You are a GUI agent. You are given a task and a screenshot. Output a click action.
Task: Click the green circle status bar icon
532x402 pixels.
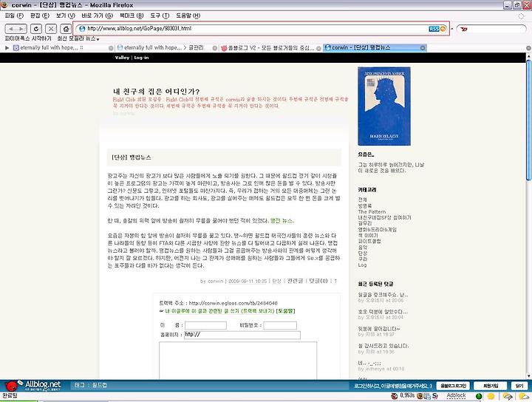coord(479,396)
